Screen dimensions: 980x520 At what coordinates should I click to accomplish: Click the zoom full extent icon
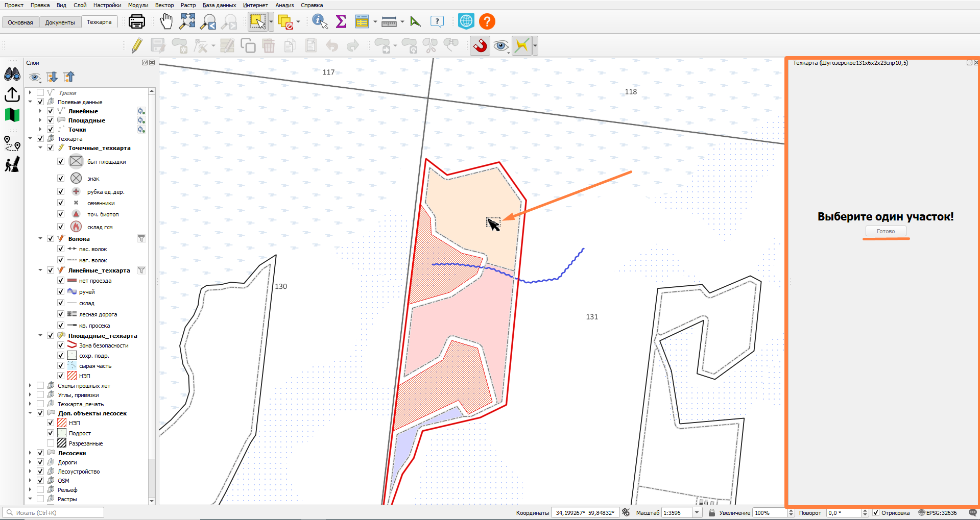click(x=187, y=21)
